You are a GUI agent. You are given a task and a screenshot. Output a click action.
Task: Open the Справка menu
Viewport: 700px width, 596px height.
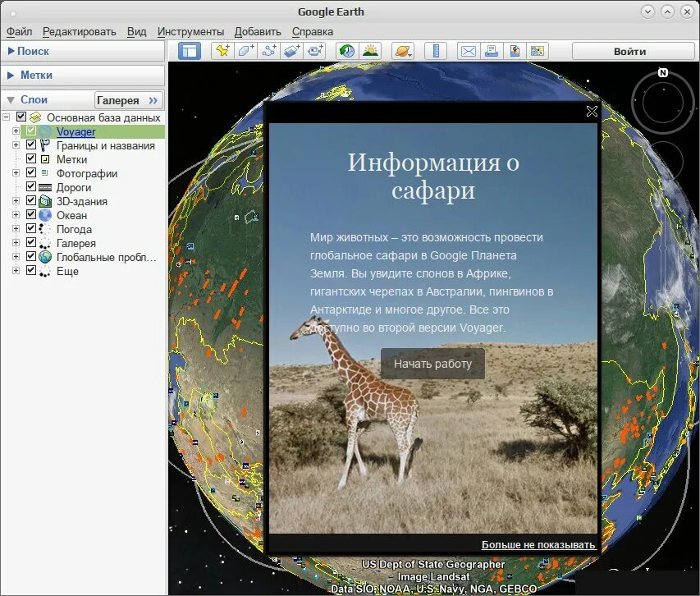[x=313, y=32]
